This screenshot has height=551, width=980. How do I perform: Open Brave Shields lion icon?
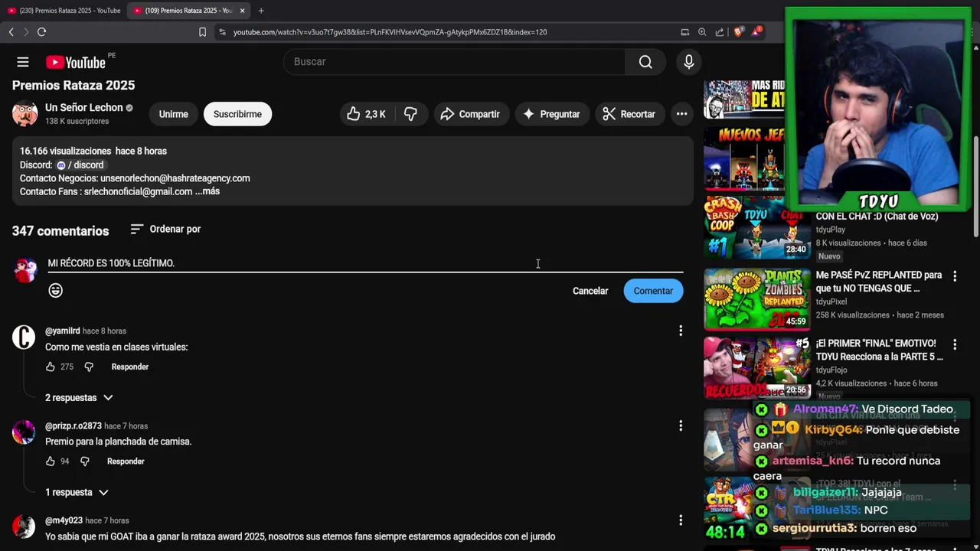(x=738, y=32)
